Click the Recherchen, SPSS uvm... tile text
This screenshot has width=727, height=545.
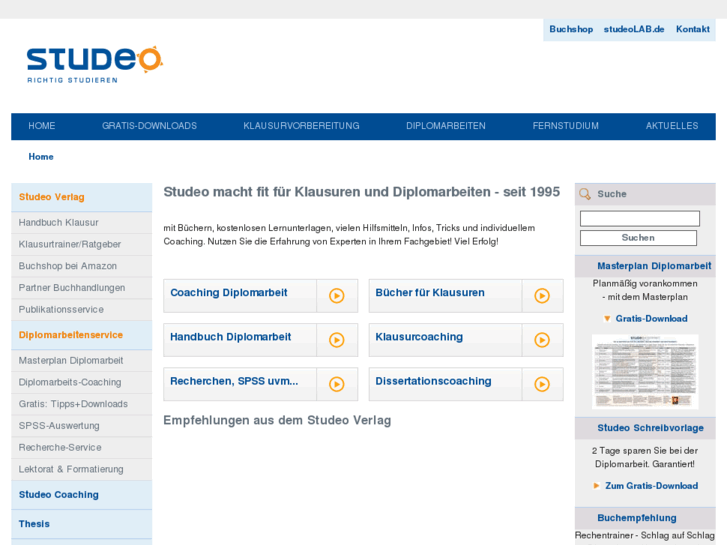coord(234,381)
